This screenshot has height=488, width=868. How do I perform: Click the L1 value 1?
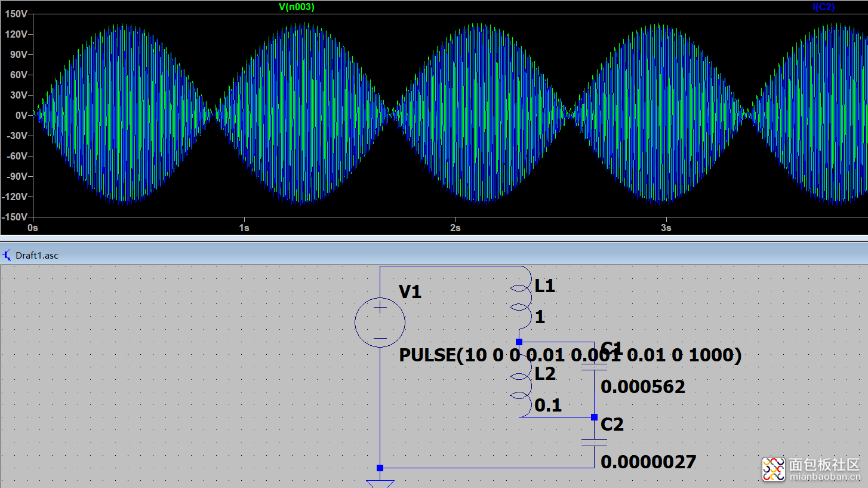pos(540,317)
